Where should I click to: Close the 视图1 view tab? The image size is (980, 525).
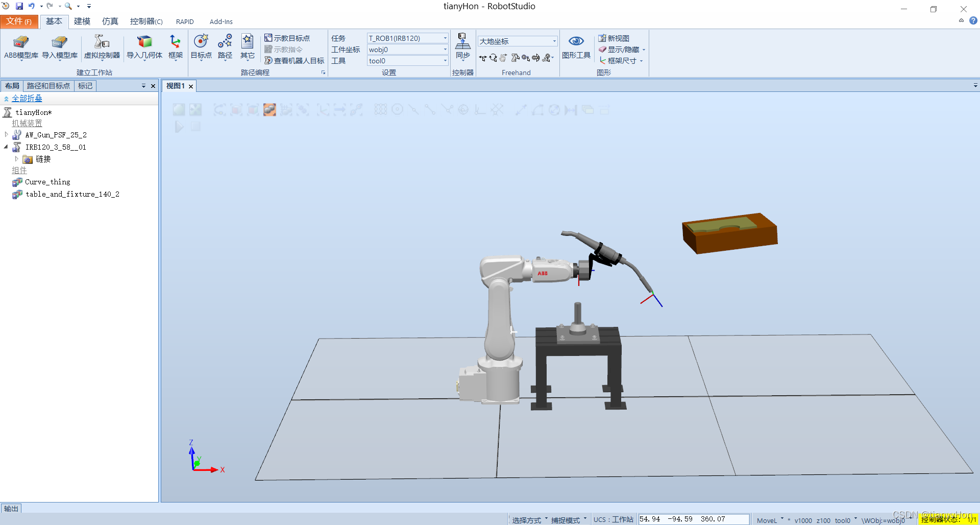pos(191,86)
